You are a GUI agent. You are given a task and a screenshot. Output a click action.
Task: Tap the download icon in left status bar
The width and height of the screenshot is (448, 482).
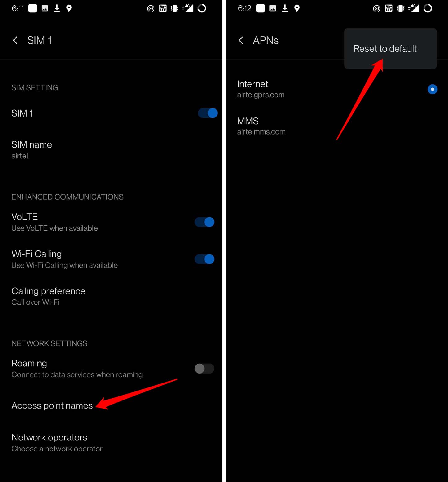tap(57, 8)
